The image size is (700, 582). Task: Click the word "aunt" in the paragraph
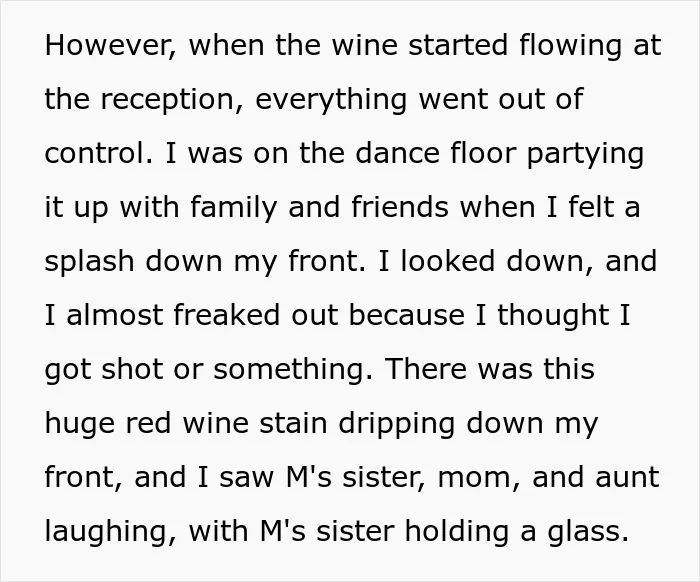coord(627,477)
